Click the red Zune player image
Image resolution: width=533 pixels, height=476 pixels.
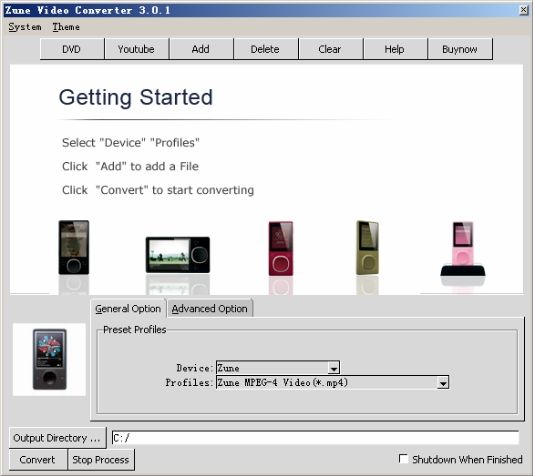pyautogui.click(x=281, y=248)
